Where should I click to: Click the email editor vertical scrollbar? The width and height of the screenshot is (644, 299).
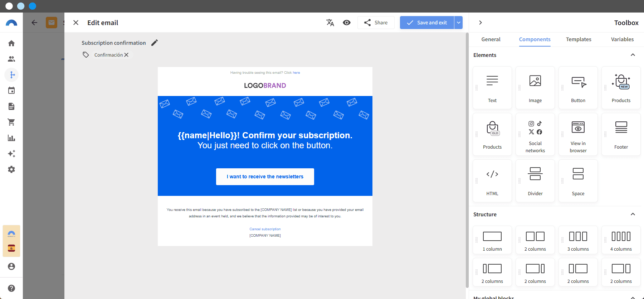point(467,160)
